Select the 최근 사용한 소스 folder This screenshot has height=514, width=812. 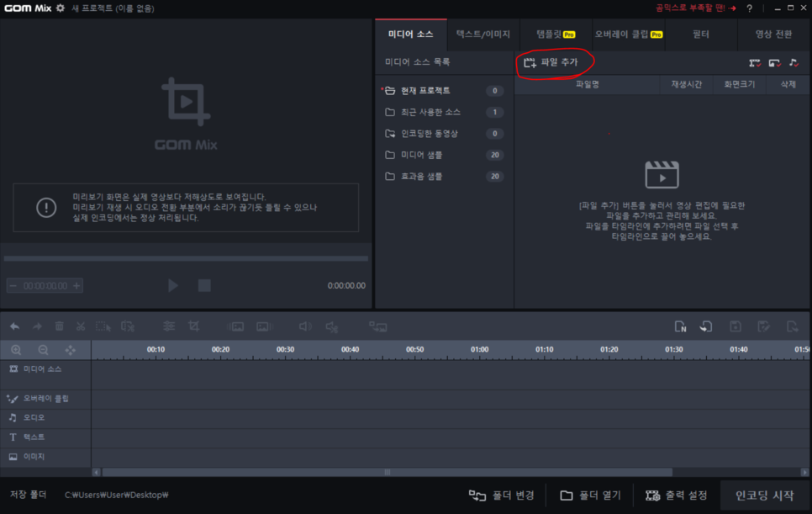click(x=445, y=112)
